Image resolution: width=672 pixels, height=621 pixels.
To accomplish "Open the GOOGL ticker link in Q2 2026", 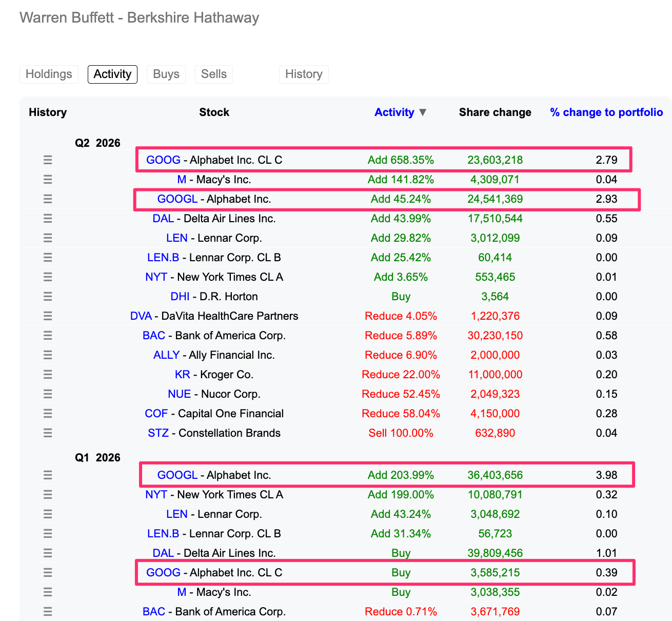I will 177,199.
